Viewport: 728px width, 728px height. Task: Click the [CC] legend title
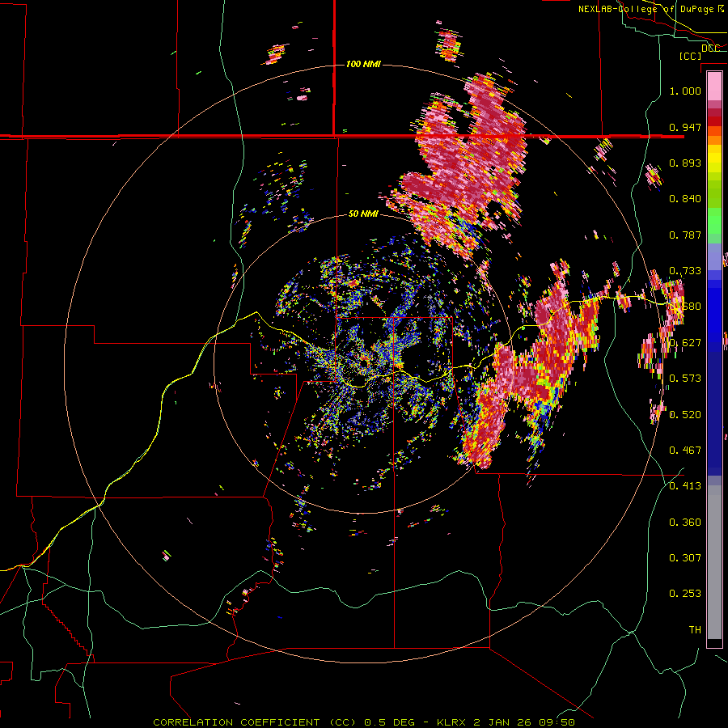click(691, 56)
